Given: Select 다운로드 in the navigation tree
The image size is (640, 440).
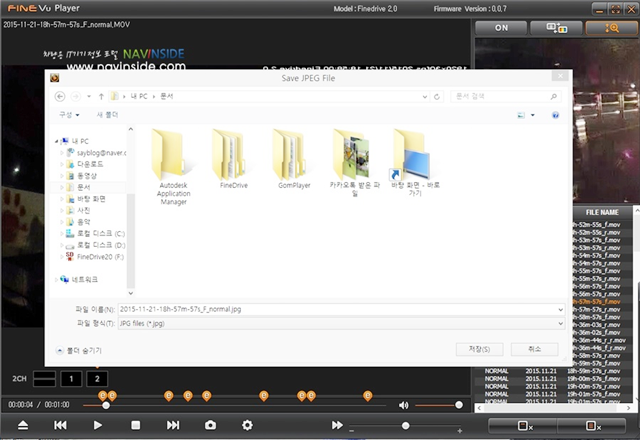Looking at the screenshot, I should (90, 164).
